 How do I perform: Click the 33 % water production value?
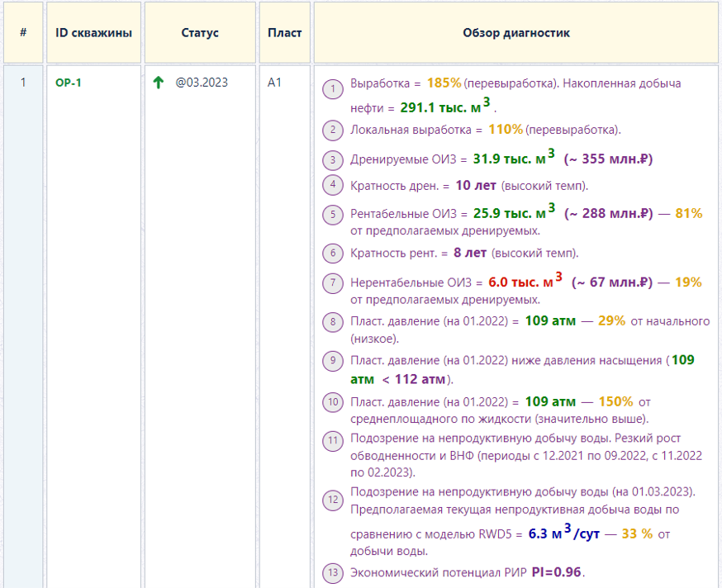pos(637,533)
